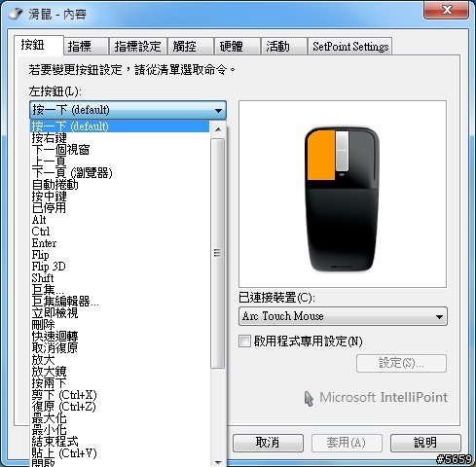Click the mouse icon in title bar
The image size is (476, 467).
16,14
